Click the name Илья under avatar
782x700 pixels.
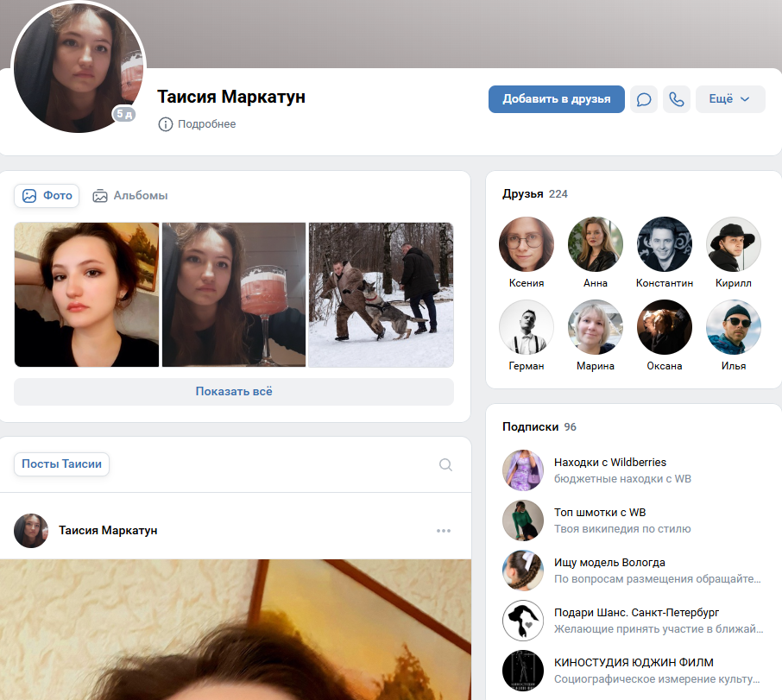point(733,366)
